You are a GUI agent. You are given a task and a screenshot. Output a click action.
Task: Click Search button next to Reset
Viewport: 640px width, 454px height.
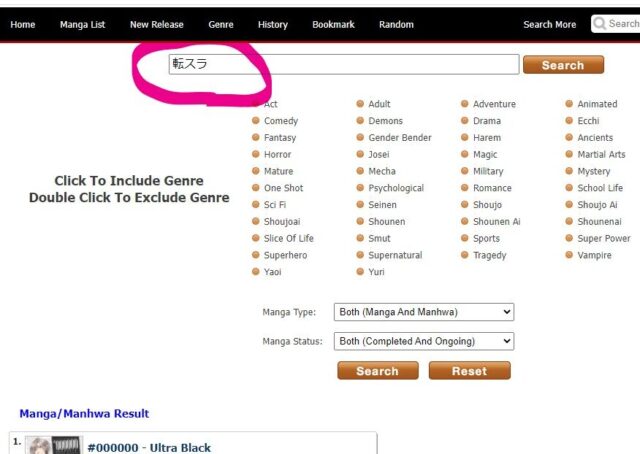coord(378,371)
